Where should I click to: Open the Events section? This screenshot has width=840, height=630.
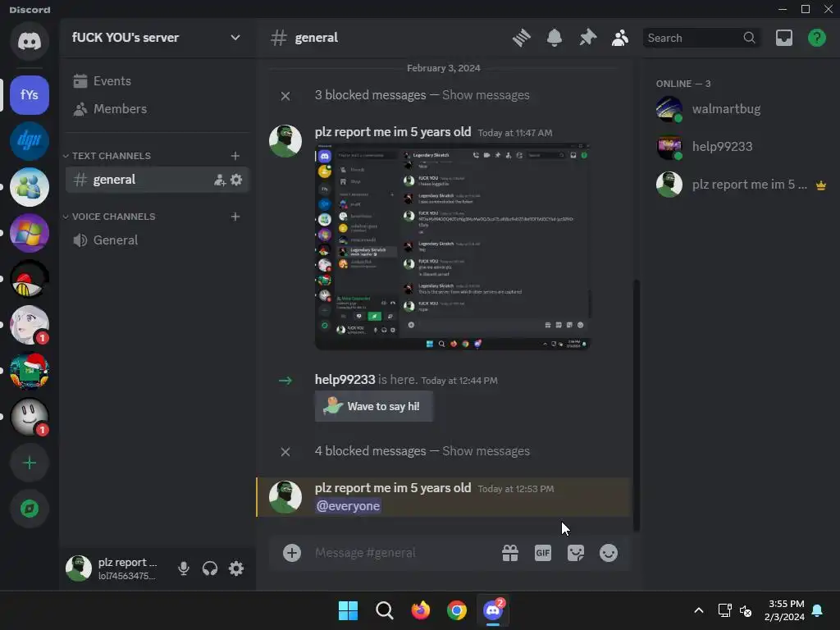coord(157,81)
